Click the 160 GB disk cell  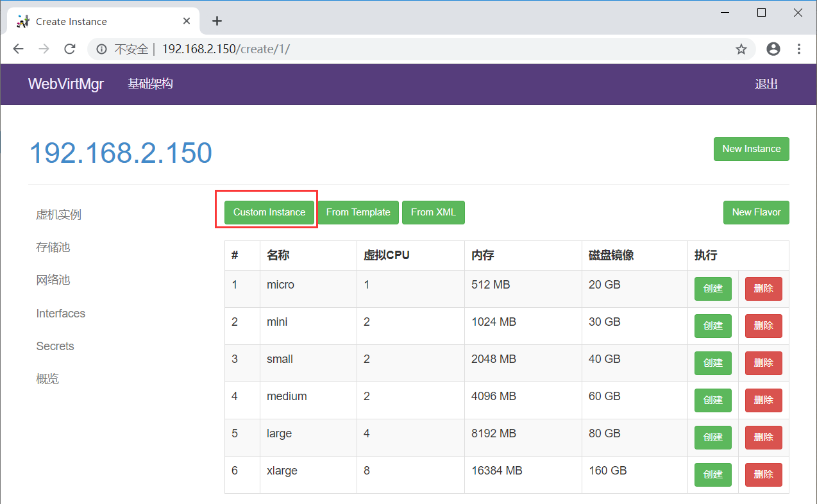click(635, 475)
